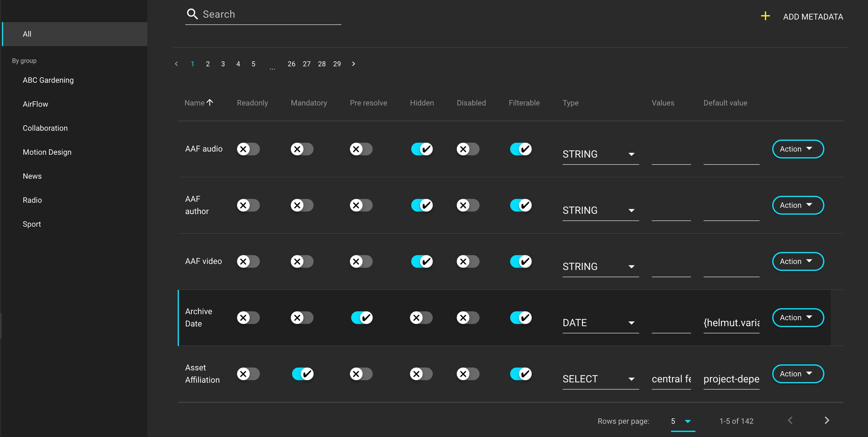Viewport: 868px width, 437px height.
Task: Disable Mandatory toggle for Asset Affiliation
Action: (303, 374)
